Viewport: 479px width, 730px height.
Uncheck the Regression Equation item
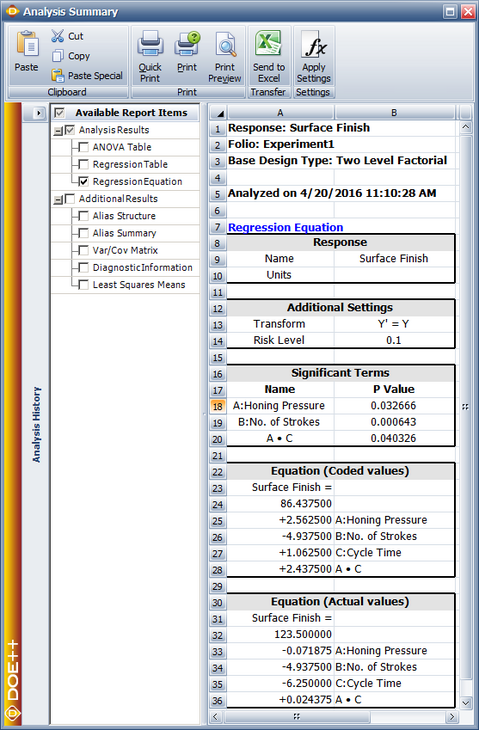point(83,182)
